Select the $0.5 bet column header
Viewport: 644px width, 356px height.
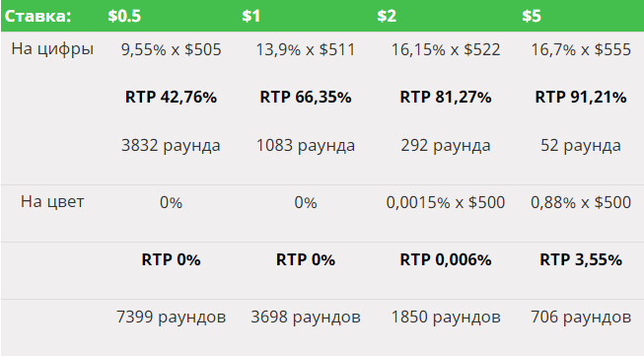pos(124,16)
